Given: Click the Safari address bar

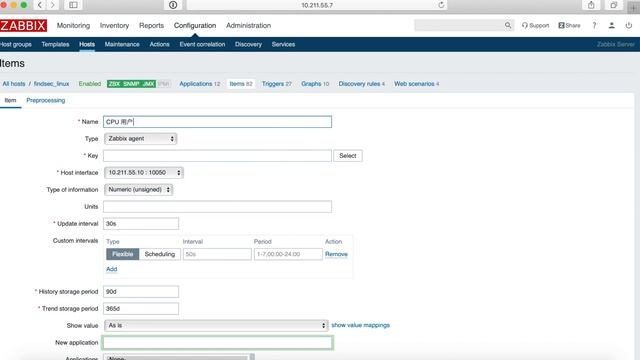Looking at the screenshot, I should [317, 5].
